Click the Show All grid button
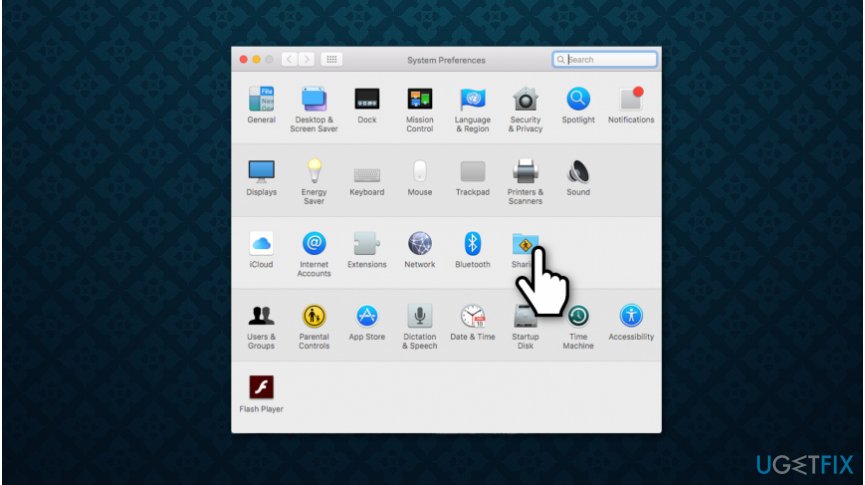 tap(332, 60)
